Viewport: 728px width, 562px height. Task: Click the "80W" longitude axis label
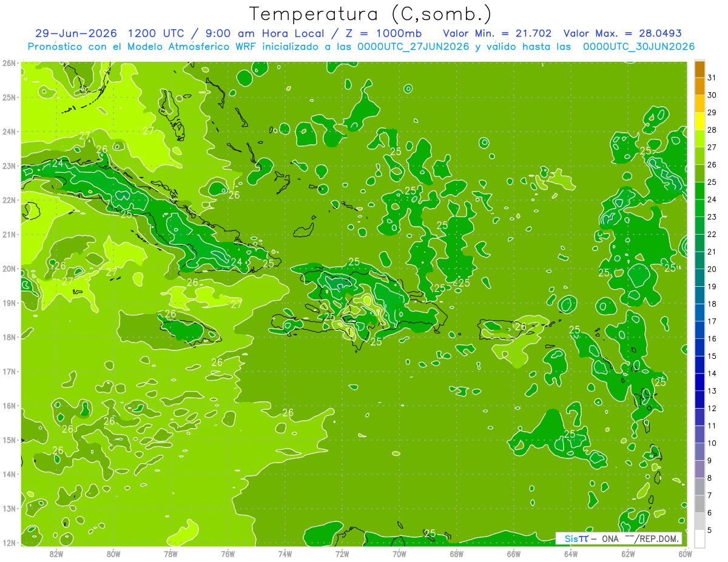[x=113, y=554]
